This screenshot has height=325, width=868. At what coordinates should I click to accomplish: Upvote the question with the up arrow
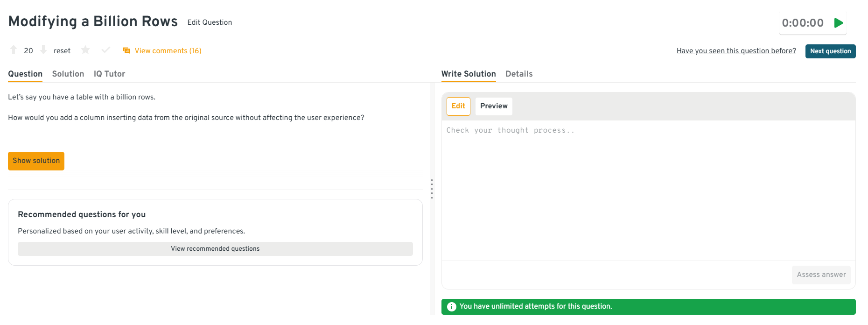(14, 50)
